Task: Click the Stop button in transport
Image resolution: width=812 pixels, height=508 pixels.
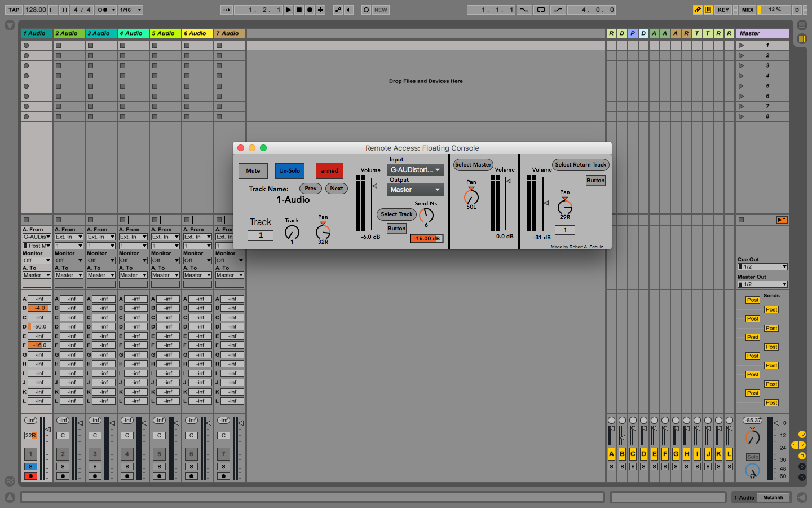Action: [x=299, y=10]
